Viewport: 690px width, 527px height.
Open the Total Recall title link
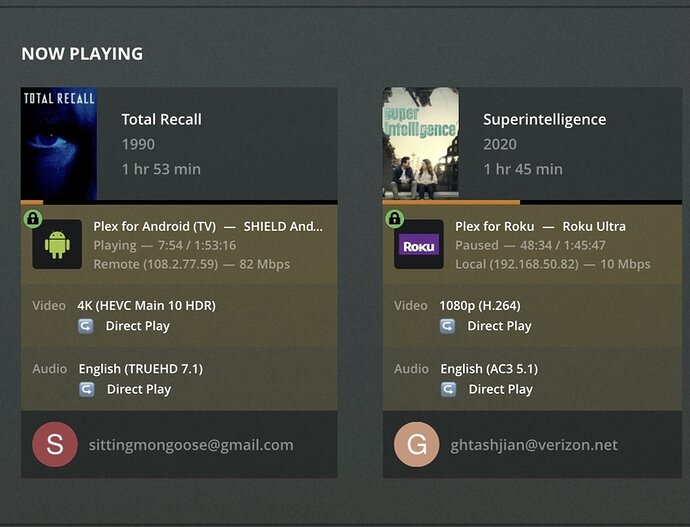coord(161,119)
